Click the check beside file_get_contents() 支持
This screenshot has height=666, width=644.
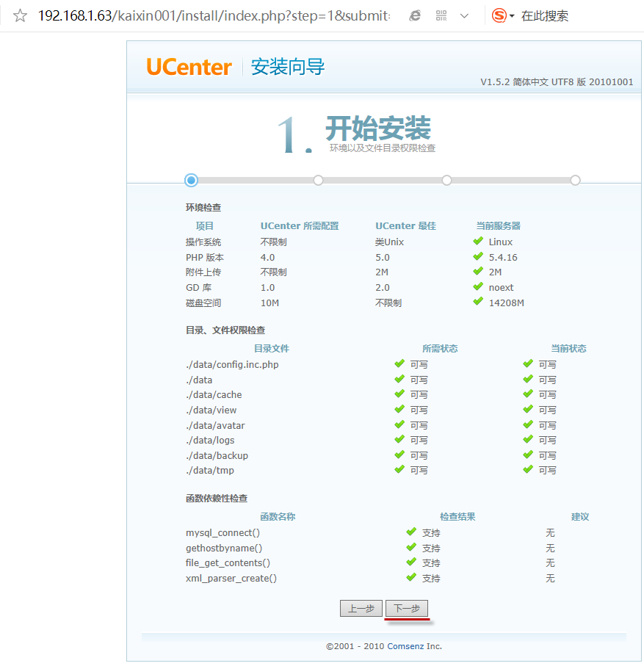pyautogui.click(x=411, y=562)
